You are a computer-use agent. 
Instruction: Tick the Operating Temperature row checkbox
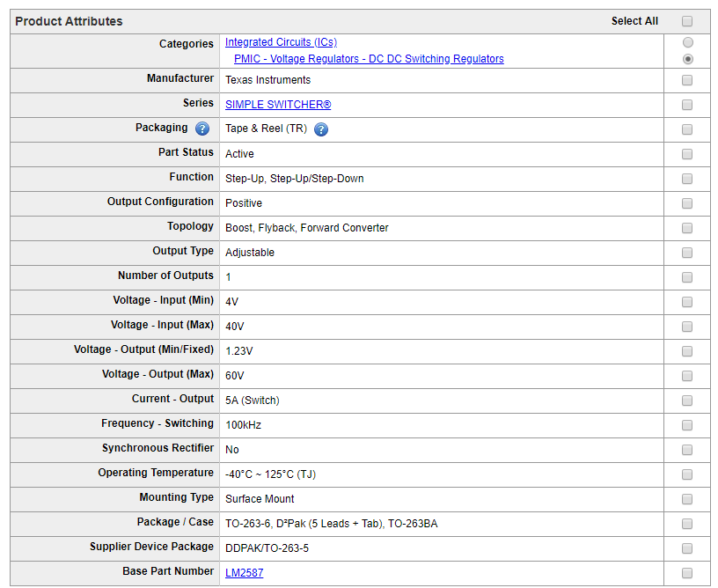tap(687, 474)
